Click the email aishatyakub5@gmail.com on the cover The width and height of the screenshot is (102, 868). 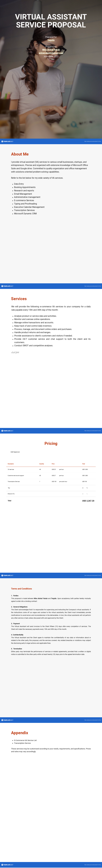[x=51, y=53]
